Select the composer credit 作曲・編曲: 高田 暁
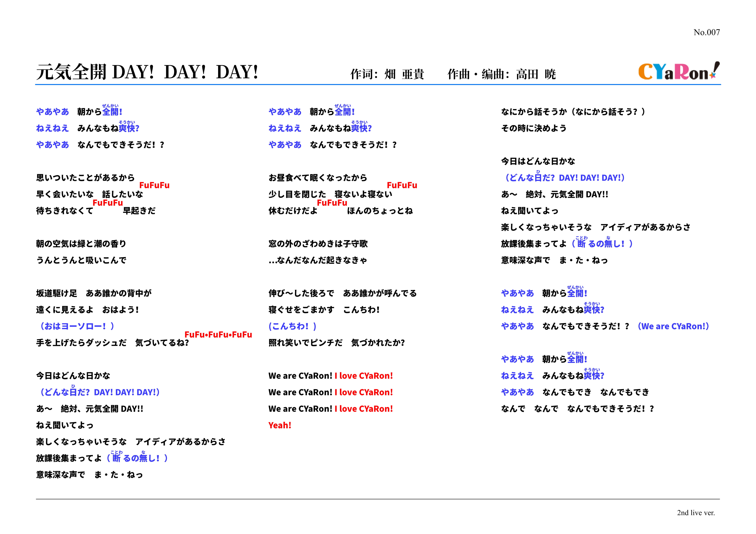The width and height of the screenshot is (756, 534). 501,74
